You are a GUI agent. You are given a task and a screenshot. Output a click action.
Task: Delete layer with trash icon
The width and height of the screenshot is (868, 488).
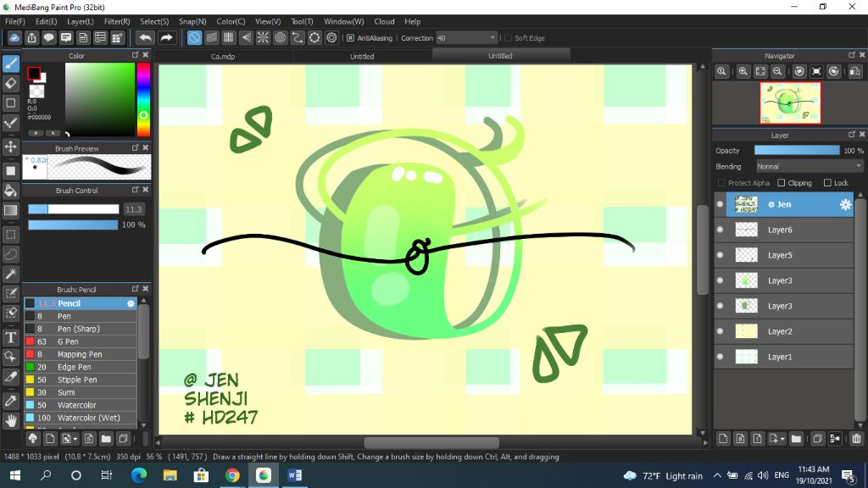856,439
